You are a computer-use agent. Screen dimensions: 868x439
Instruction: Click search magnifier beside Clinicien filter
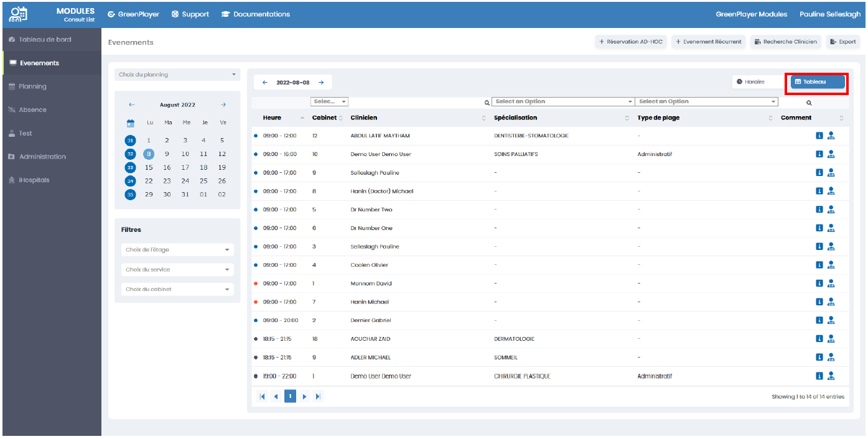click(487, 102)
